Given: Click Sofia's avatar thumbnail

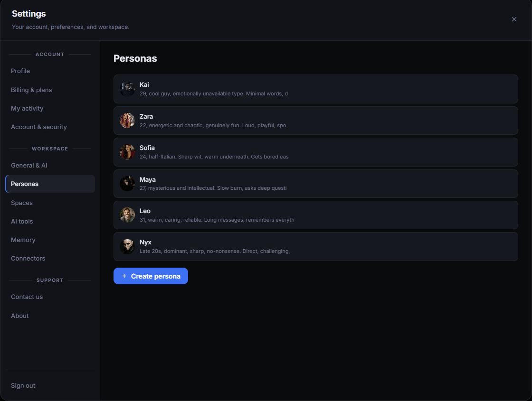Looking at the screenshot, I should [x=127, y=152].
